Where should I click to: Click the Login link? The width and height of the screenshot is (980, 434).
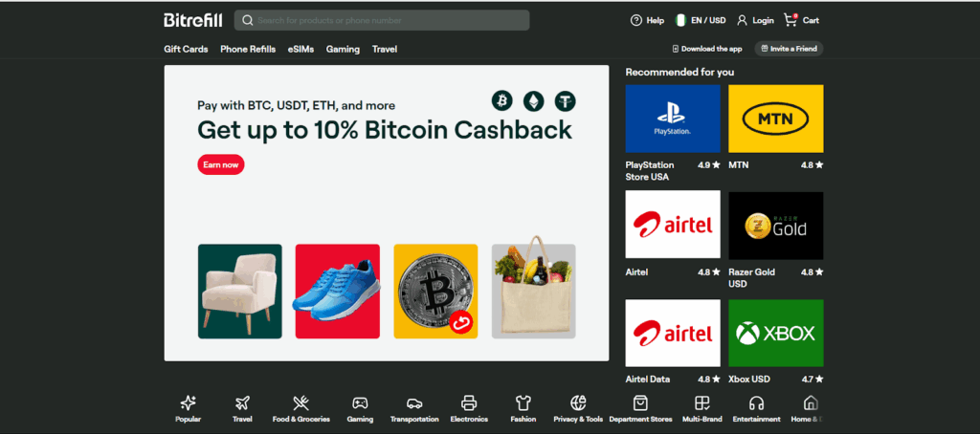[x=755, y=21]
